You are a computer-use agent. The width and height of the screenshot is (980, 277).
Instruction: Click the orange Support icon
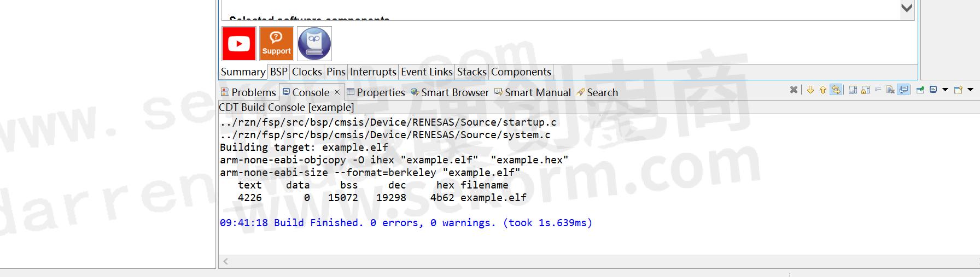(276, 44)
